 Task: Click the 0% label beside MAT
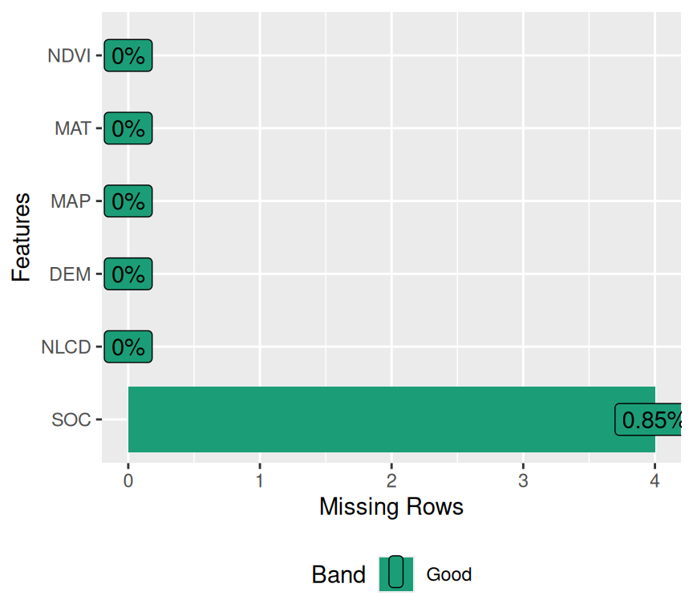pos(128,128)
